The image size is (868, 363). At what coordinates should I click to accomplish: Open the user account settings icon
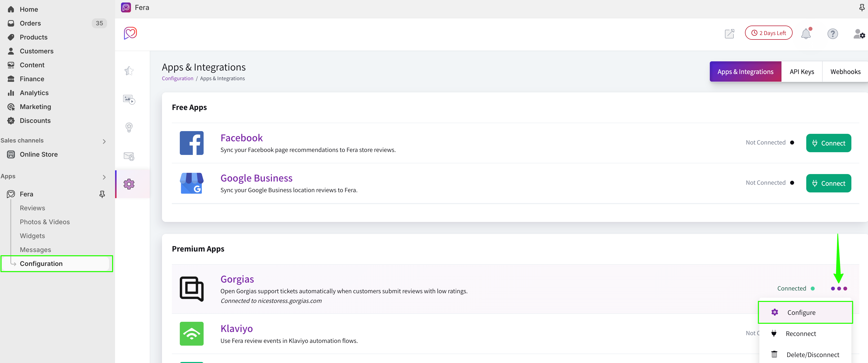(x=859, y=34)
